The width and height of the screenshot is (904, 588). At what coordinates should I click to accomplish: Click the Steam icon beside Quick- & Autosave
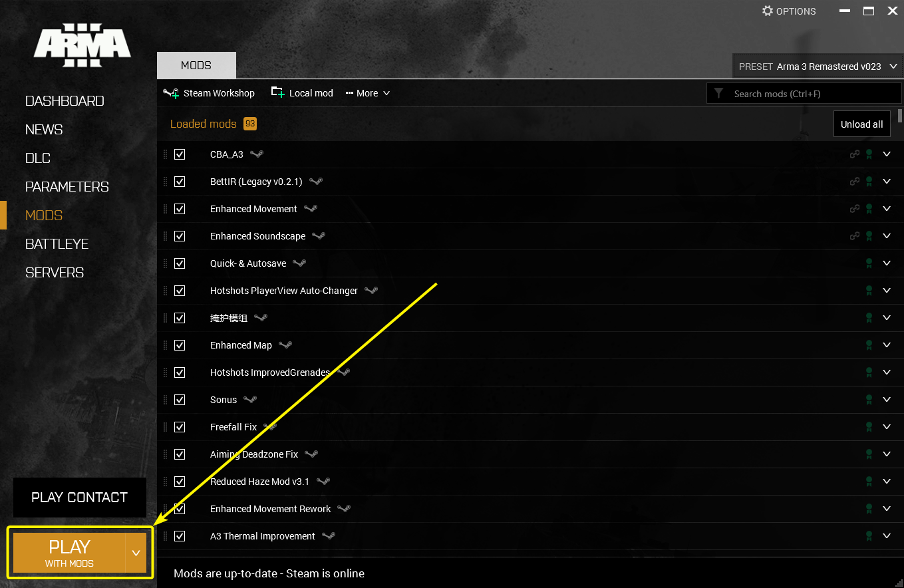point(299,263)
